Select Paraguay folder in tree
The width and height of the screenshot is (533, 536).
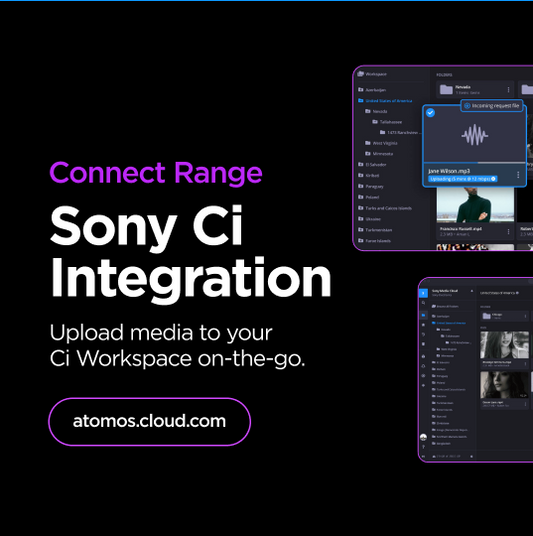371,186
